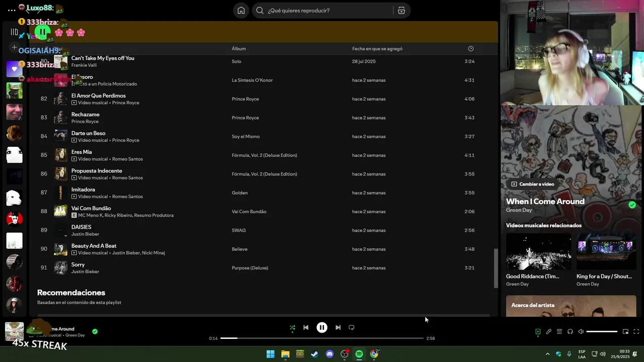Viewport: 644px width, 362px height.
Task: Open connect to a device headphones icon
Action: coord(570,331)
